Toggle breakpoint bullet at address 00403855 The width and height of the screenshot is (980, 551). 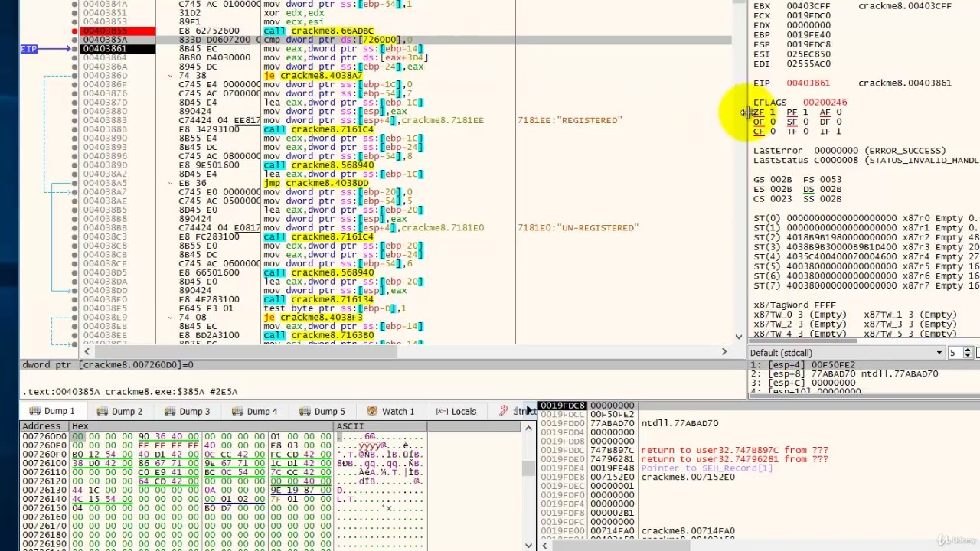[x=74, y=31]
